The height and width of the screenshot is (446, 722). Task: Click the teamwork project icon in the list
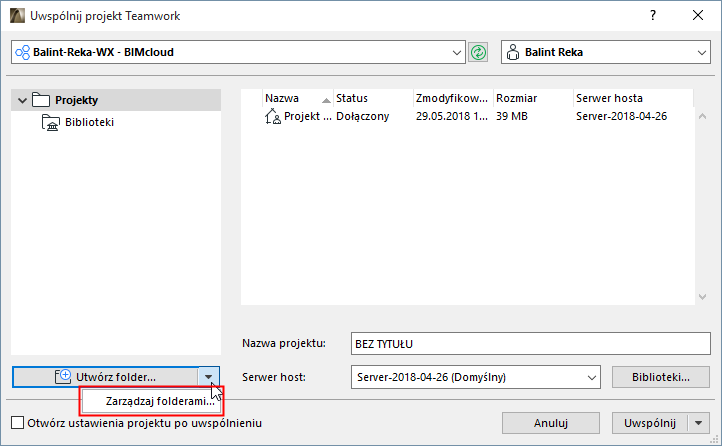[272, 116]
